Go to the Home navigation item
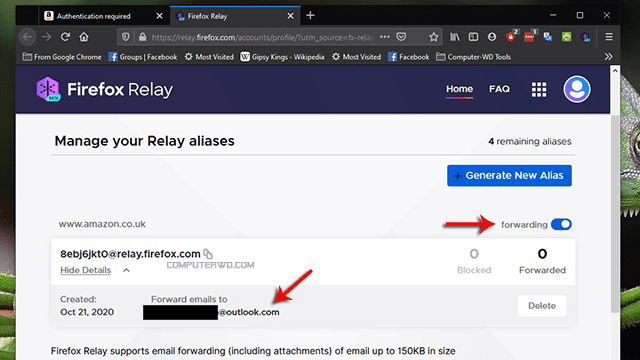The width and height of the screenshot is (640, 360). [x=459, y=89]
